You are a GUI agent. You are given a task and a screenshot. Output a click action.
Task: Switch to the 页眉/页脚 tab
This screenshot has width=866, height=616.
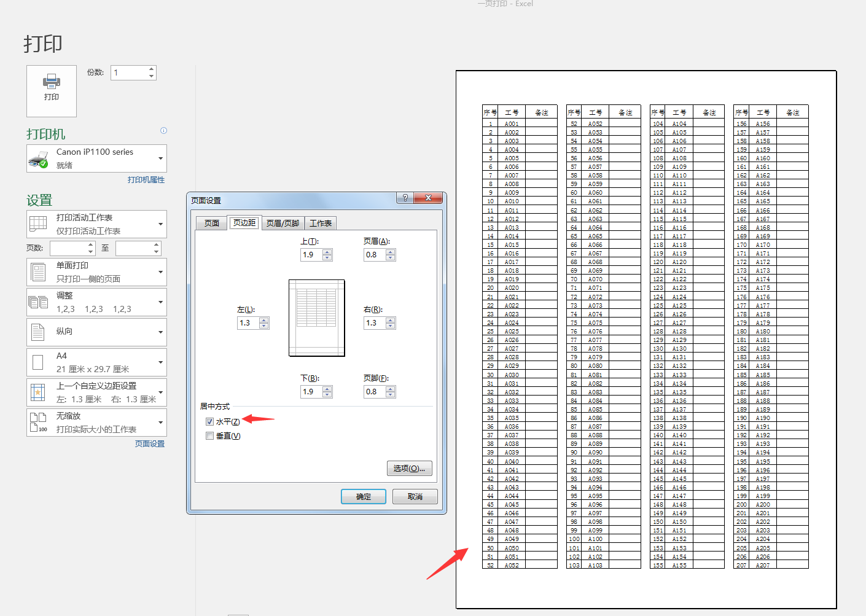[x=283, y=223]
